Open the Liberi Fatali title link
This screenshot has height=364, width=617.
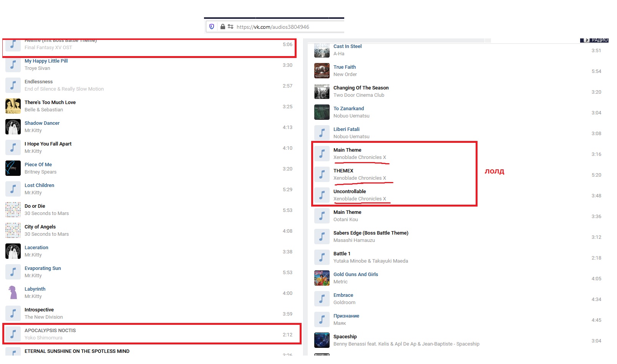click(347, 129)
